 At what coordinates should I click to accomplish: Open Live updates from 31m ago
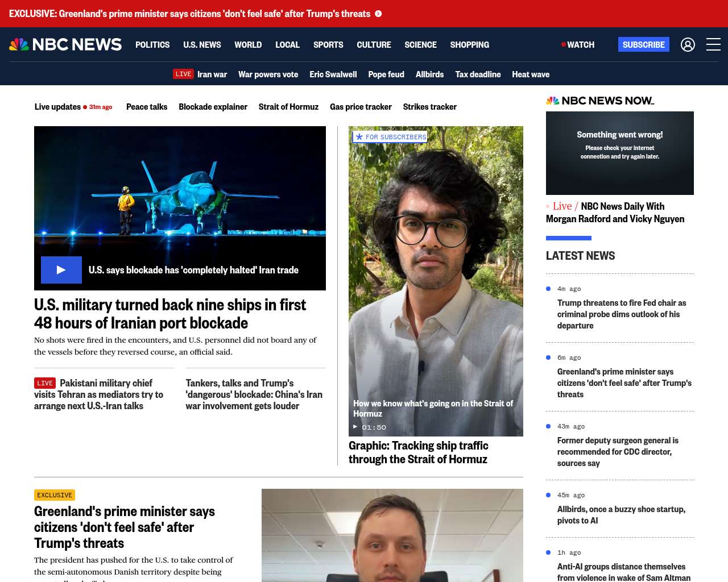[73, 106]
